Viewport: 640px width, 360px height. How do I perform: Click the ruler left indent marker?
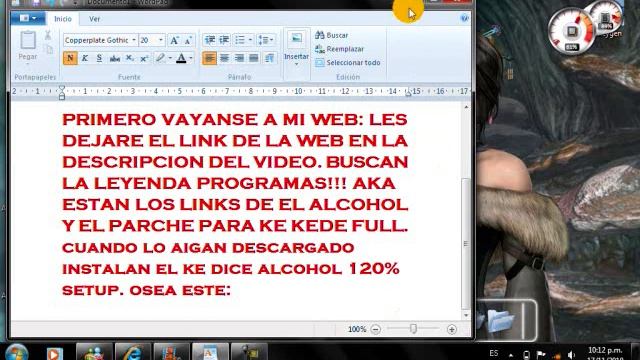pyautogui.click(x=62, y=93)
